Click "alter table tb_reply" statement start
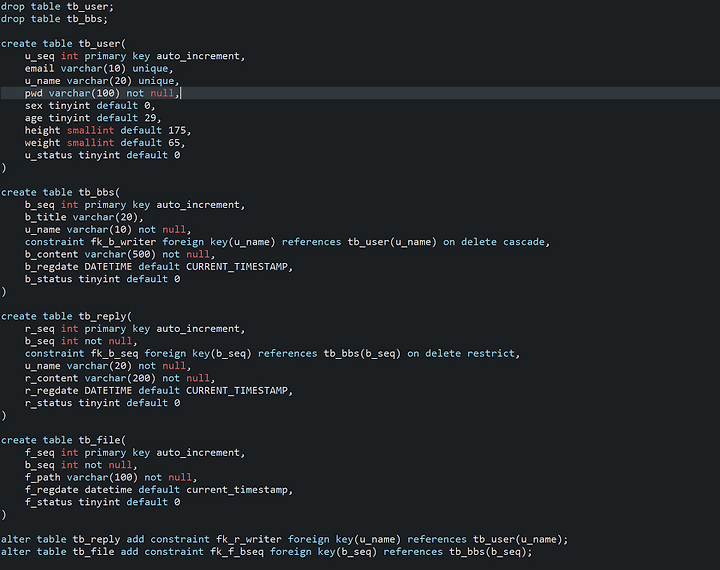 (60, 540)
